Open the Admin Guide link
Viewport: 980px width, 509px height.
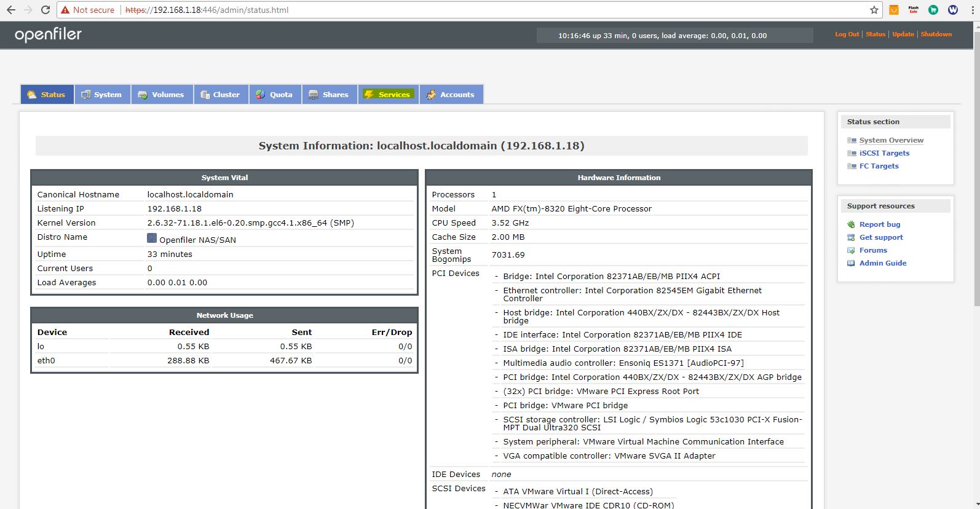pyautogui.click(x=883, y=263)
